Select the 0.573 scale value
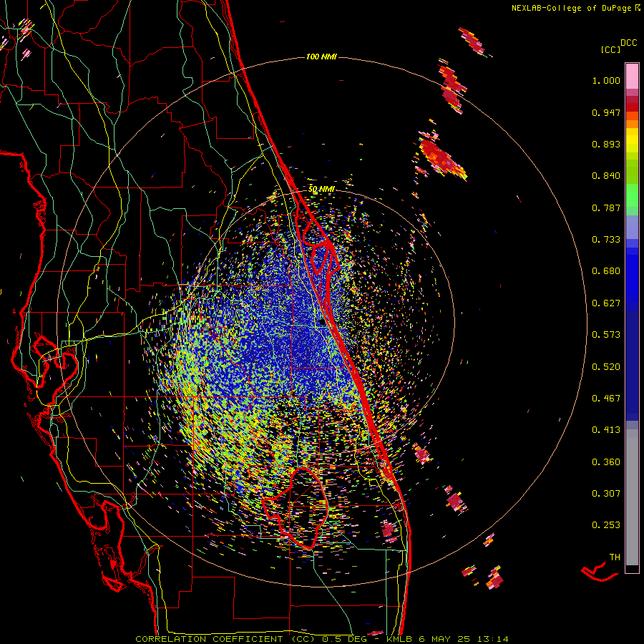This screenshot has width=644, height=644. tap(606, 335)
